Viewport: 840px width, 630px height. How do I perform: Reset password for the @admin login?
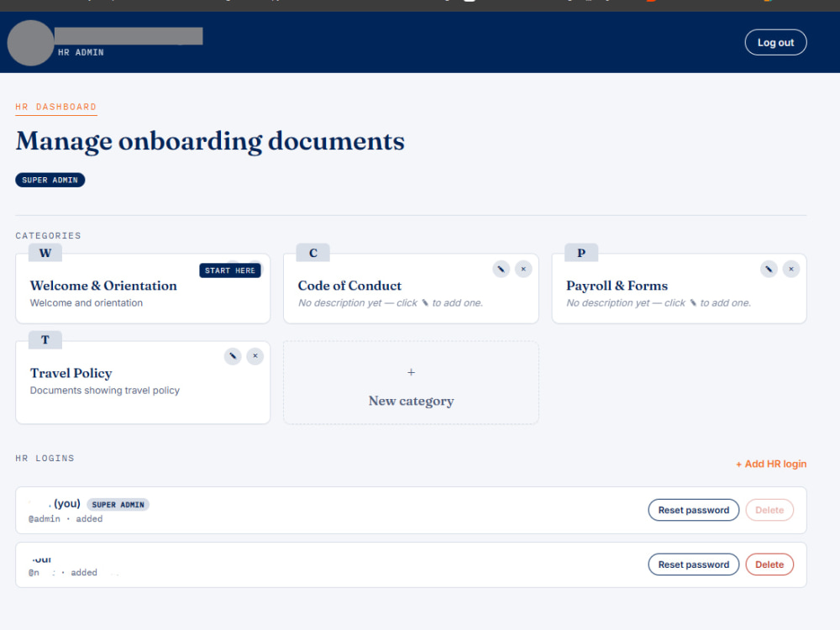pyautogui.click(x=693, y=510)
